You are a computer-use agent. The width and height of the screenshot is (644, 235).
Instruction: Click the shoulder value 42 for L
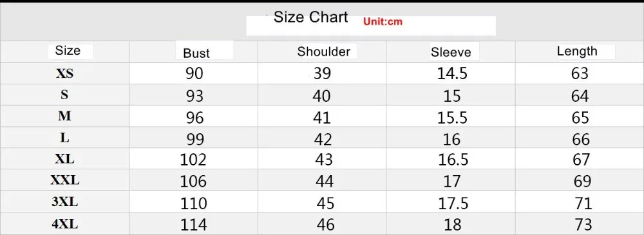(x=323, y=140)
